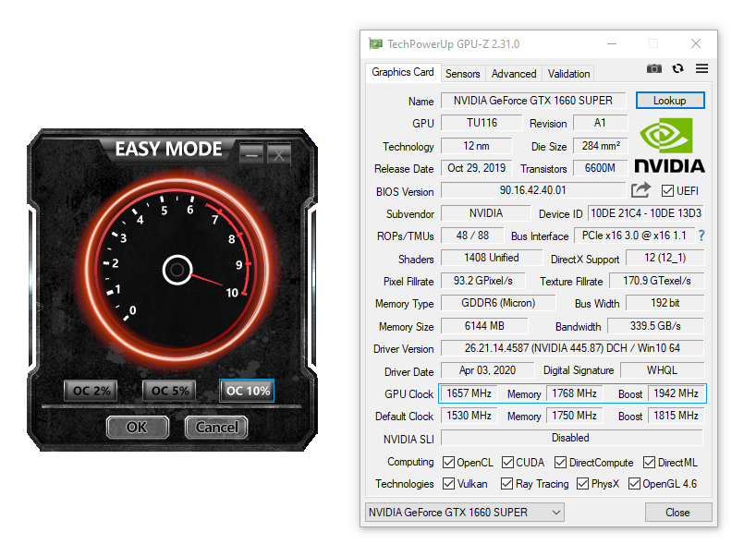
Task: Click the Revision A1 value
Action: [x=600, y=123]
